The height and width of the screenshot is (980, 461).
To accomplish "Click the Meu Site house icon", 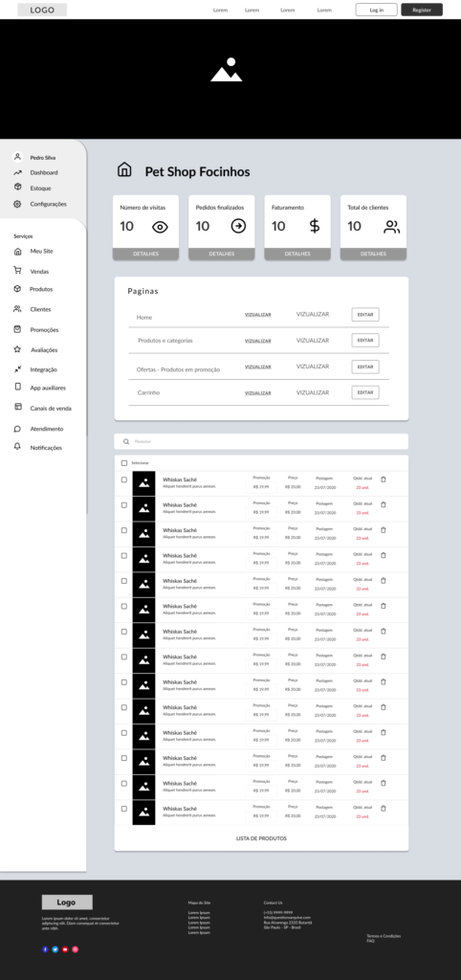I will (17, 252).
